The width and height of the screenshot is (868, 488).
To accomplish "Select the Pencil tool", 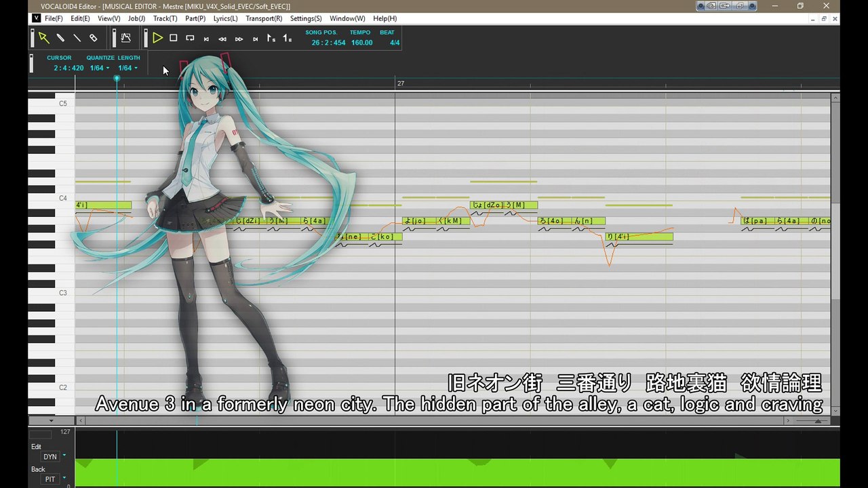I will pos(60,38).
